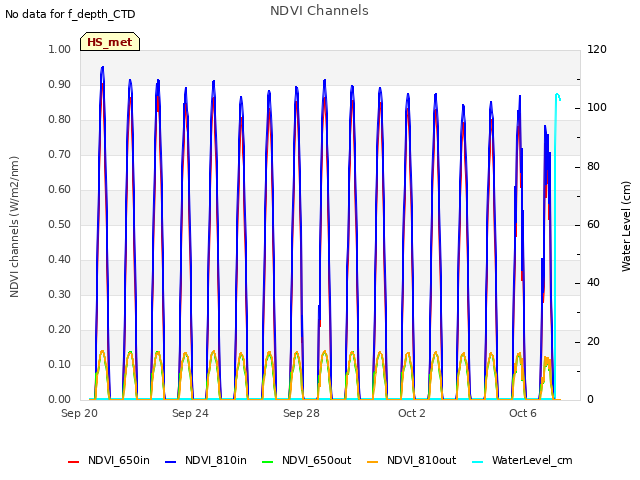
Task: Click the 0.90 left axis tick label
Action: (x=60, y=84)
